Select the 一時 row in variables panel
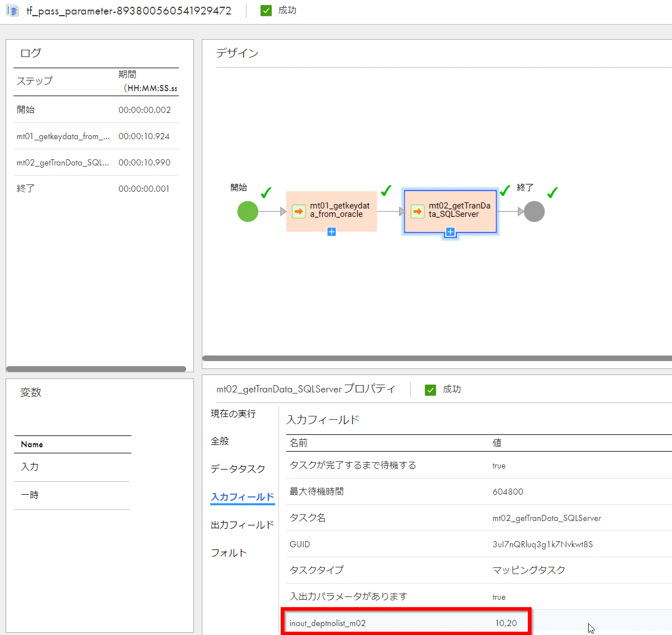Screen dimensions: 672x635 (x=72, y=495)
